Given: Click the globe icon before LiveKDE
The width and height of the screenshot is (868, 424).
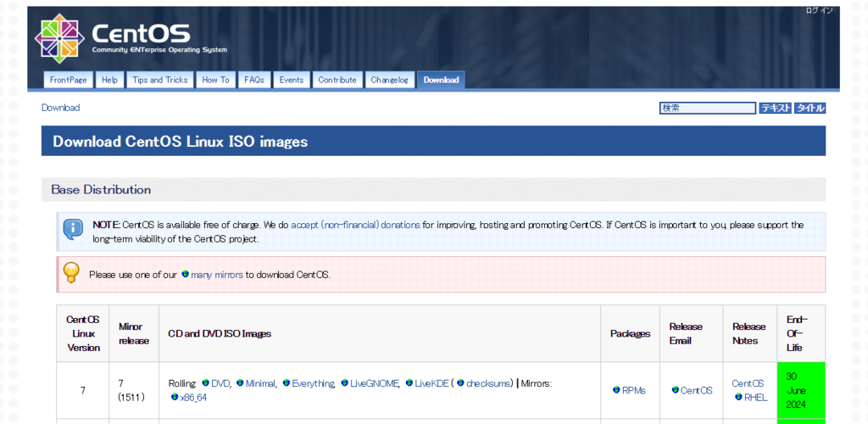Looking at the screenshot, I should pyautogui.click(x=409, y=382).
